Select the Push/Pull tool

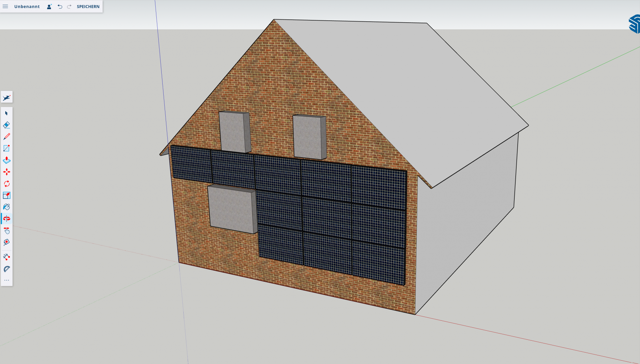coord(7,160)
